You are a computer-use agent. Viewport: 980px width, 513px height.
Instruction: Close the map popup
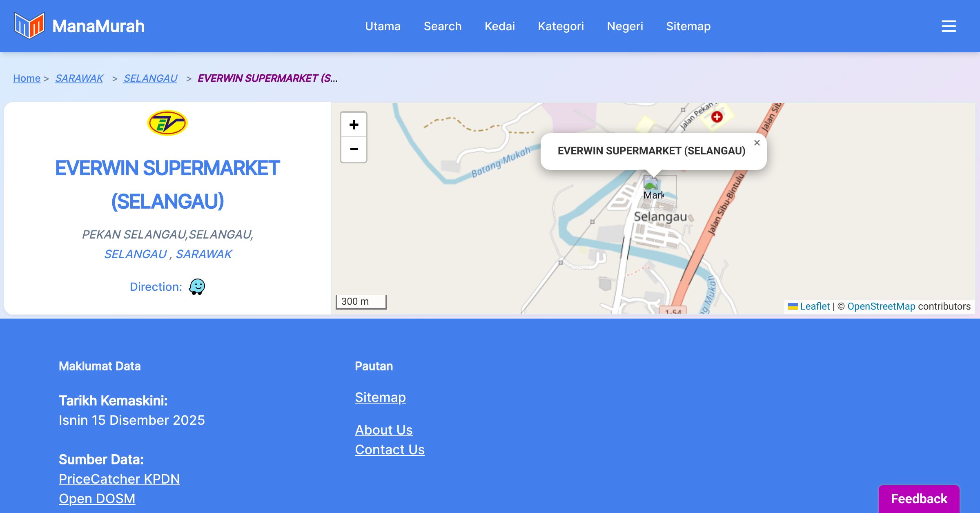click(x=757, y=143)
